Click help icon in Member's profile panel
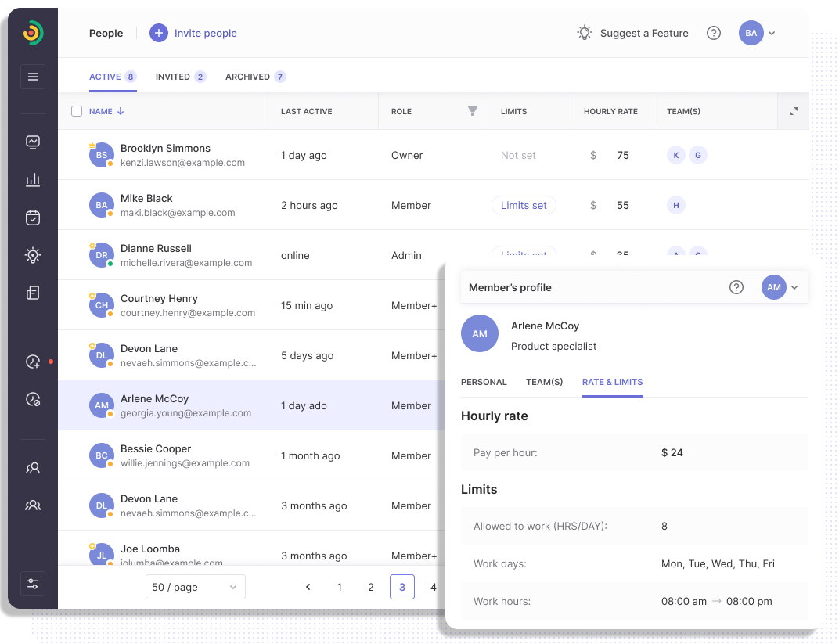This screenshot has width=839, height=644. [736, 287]
